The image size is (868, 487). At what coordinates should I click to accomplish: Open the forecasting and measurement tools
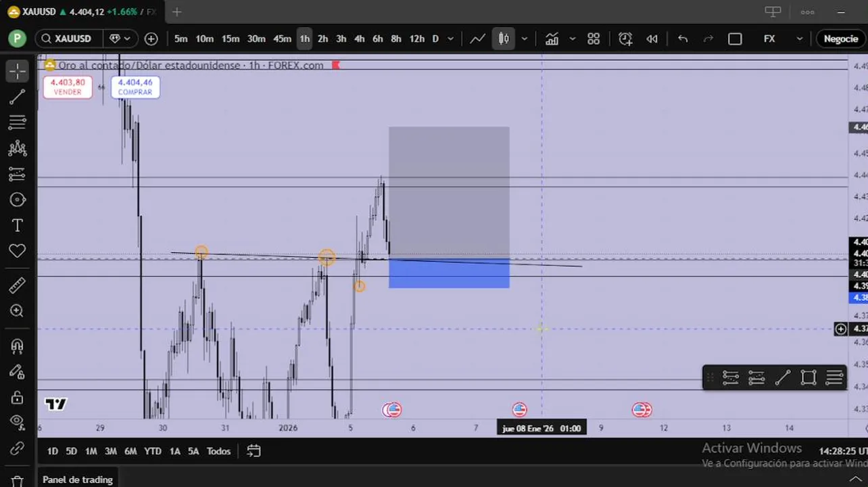pyautogui.click(x=17, y=174)
